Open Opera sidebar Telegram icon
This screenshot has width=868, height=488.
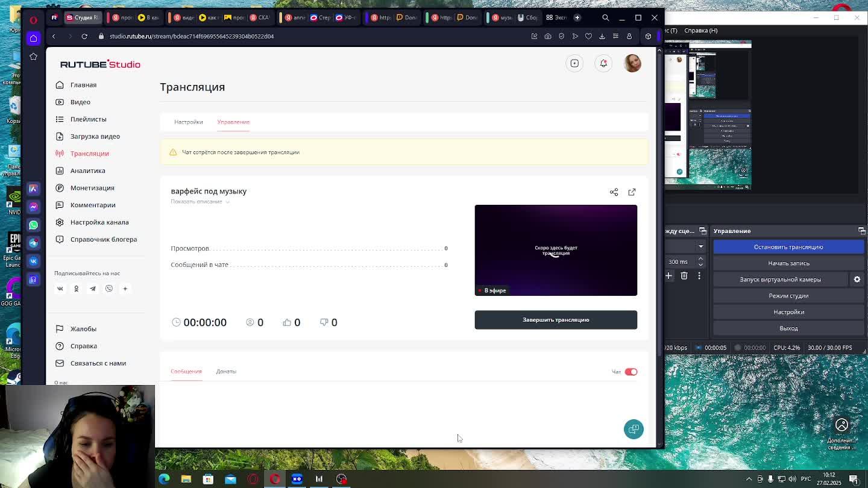point(33,243)
